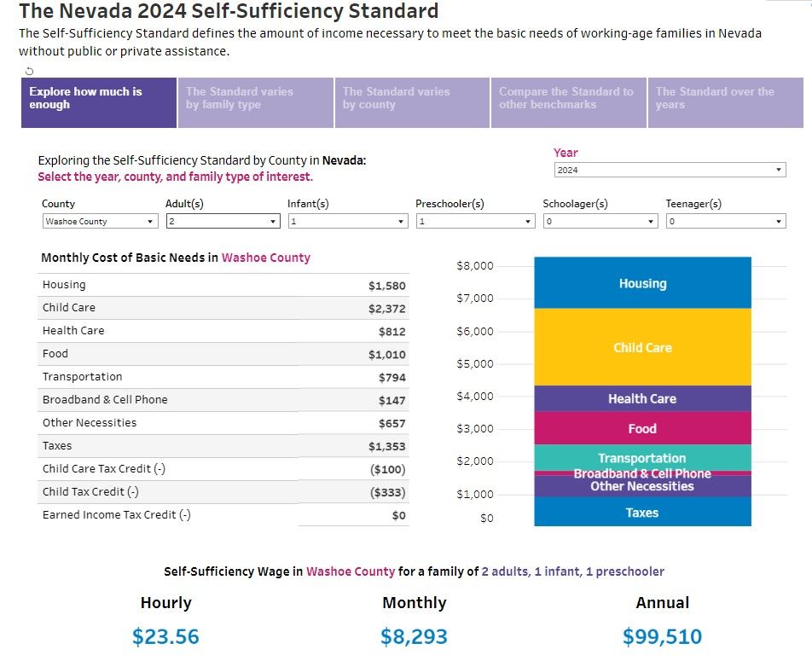Expand the Infant(s) count dropdown
812x661 pixels.
tap(347, 222)
